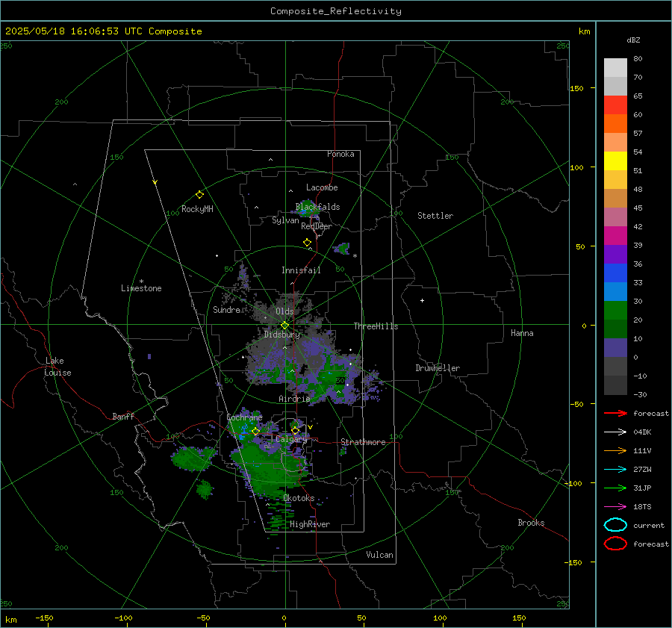Image resolution: width=672 pixels, height=628 pixels.
Task: Click the Sundre city label
Action: (226, 309)
